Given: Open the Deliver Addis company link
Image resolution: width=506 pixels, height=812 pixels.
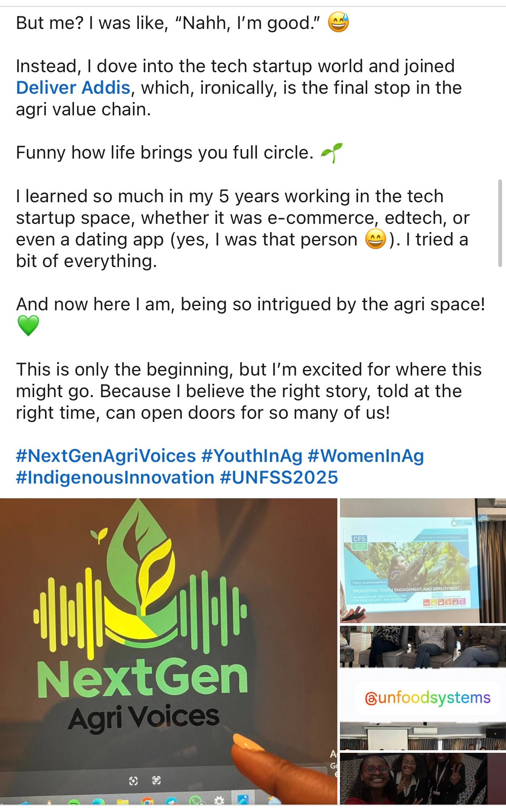Looking at the screenshot, I should point(73,88).
